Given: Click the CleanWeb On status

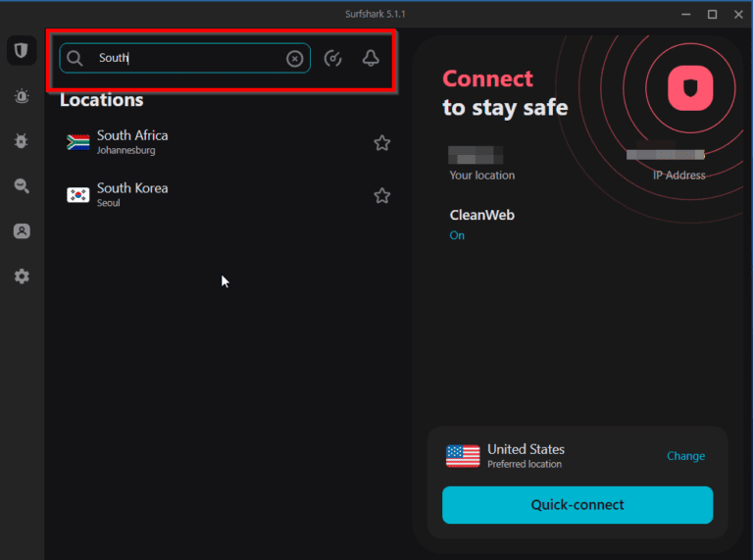Looking at the screenshot, I should pos(457,235).
